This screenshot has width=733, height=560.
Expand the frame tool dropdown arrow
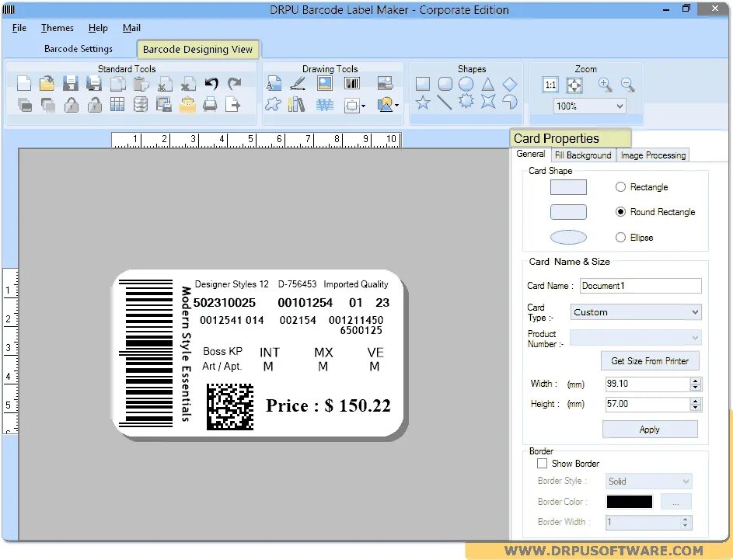pos(363,106)
